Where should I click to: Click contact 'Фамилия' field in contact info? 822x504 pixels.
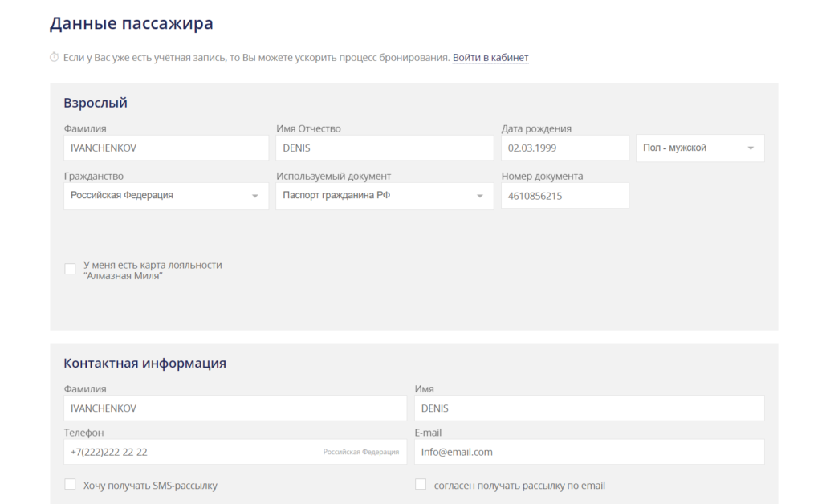coord(234,408)
